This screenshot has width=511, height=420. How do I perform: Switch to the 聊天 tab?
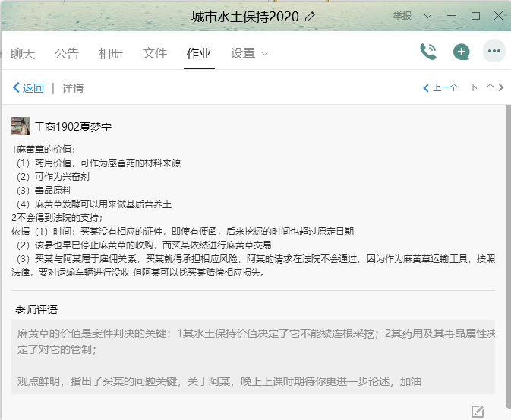pos(23,53)
